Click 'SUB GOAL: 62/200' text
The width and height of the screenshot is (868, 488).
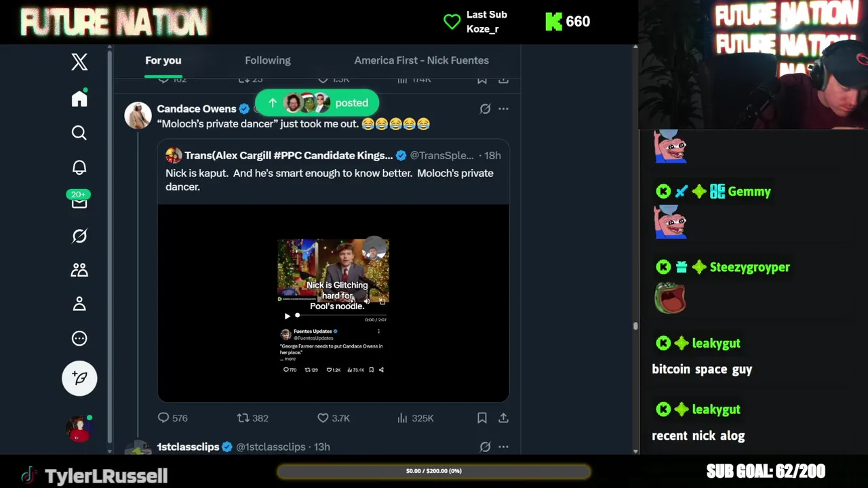click(766, 471)
